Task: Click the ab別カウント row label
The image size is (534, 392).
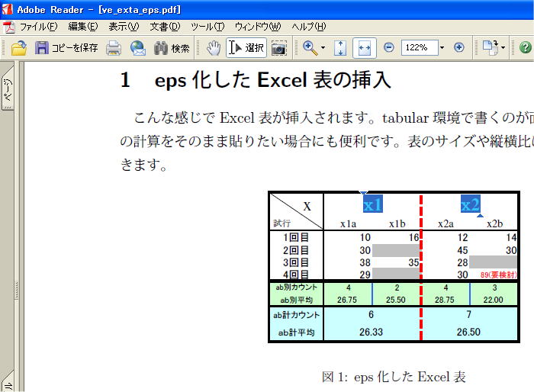Action: [x=296, y=288]
